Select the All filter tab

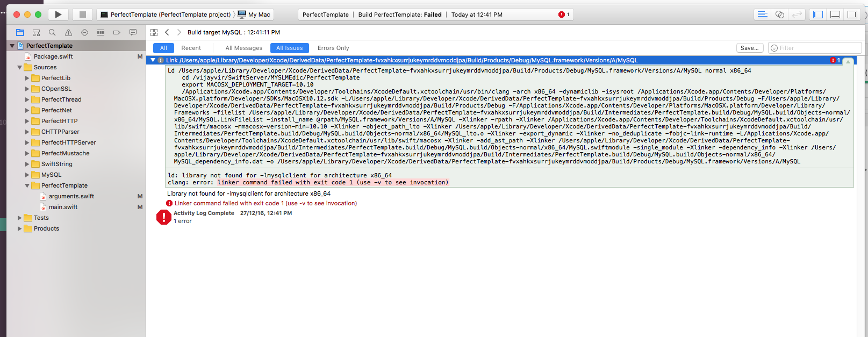pyautogui.click(x=163, y=48)
